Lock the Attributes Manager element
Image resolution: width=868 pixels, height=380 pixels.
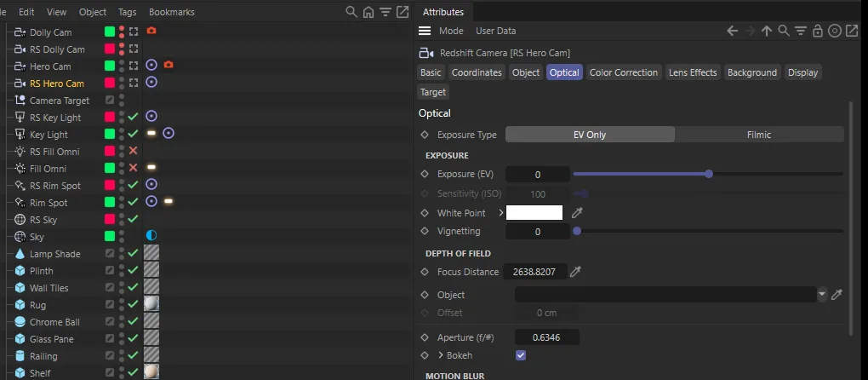coord(818,31)
